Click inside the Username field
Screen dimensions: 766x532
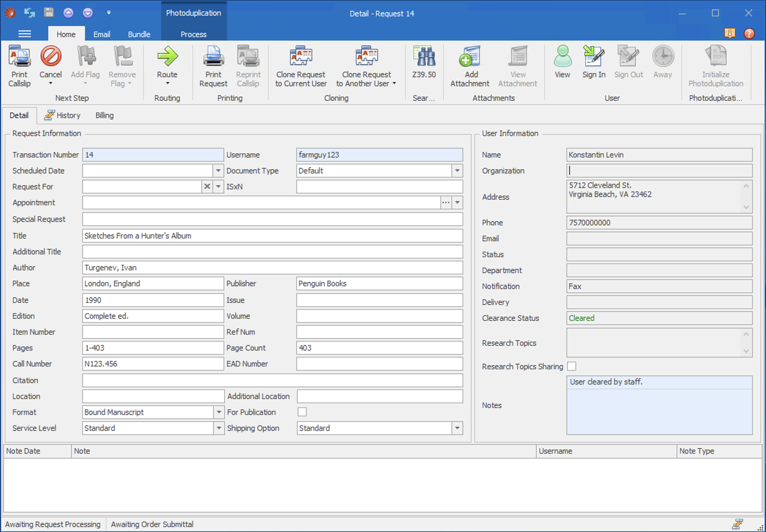[379, 155]
